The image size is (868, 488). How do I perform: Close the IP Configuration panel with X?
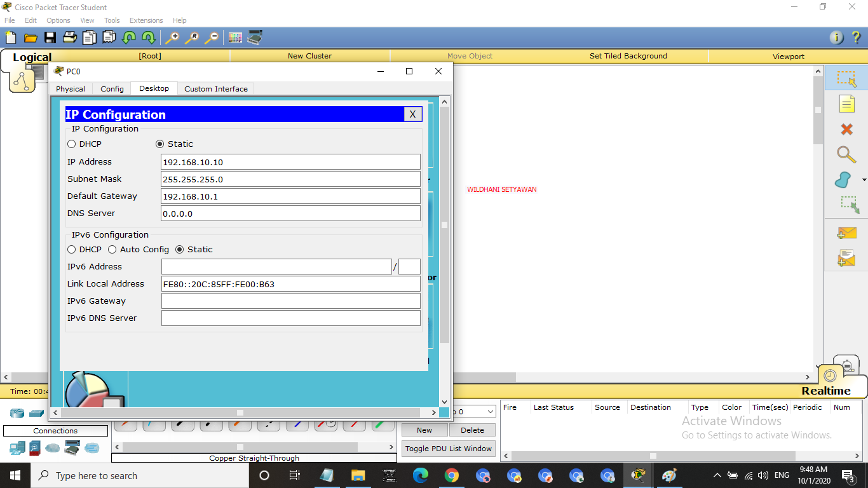[412, 114]
